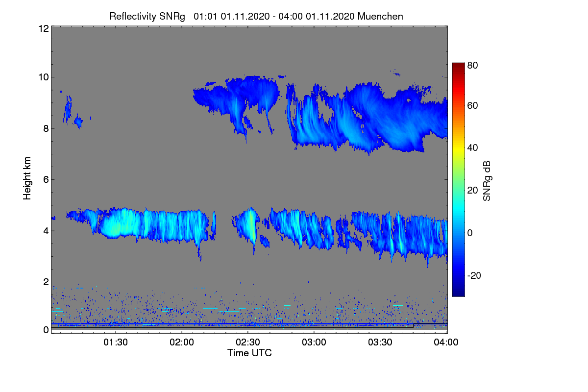Click the height tick label 10
This screenshot has width=588, height=392.
(x=43, y=77)
